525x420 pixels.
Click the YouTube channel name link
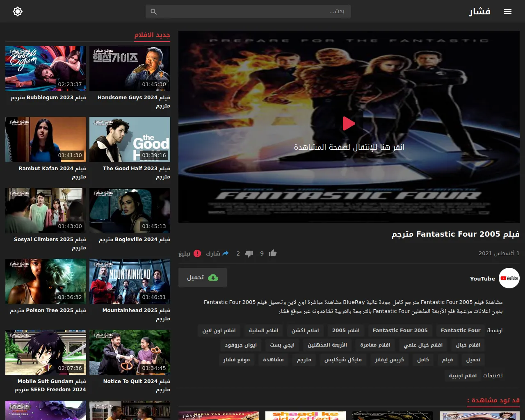[482, 278]
